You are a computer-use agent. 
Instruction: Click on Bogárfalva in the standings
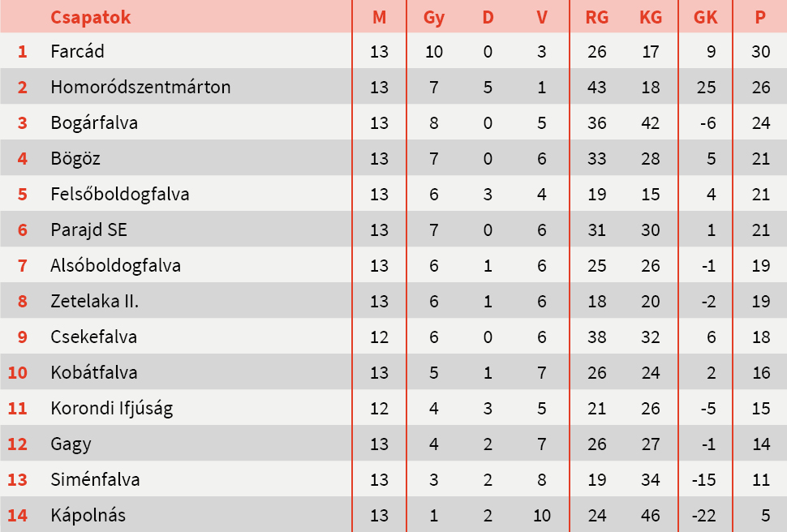click(x=94, y=123)
